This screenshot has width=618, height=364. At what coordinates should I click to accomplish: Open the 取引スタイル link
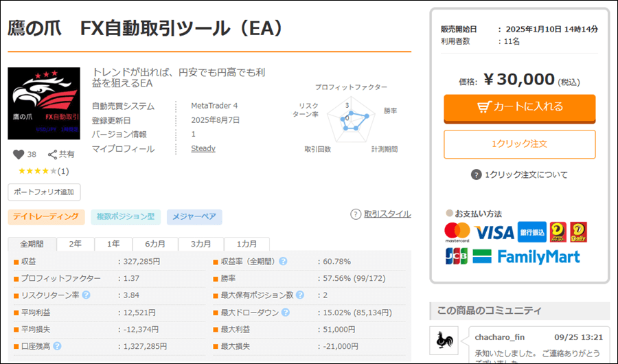point(387,214)
